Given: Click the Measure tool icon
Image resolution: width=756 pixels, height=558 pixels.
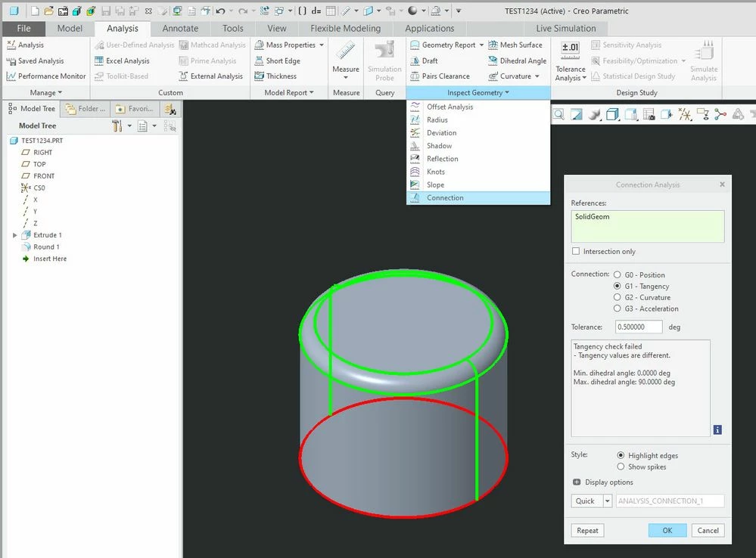Looking at the screenshot, I should pyautogui.click(x=346, y=51).
